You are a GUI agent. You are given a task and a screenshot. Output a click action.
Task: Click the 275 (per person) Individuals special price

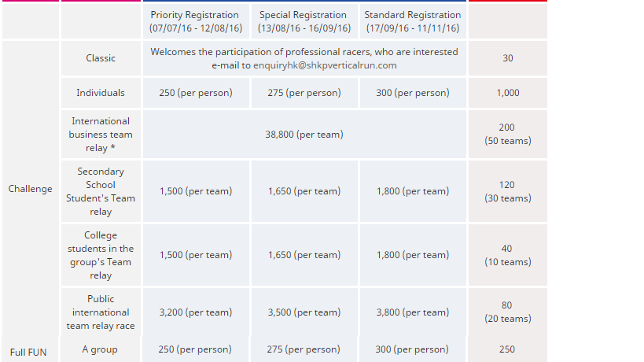pos(304,92)
